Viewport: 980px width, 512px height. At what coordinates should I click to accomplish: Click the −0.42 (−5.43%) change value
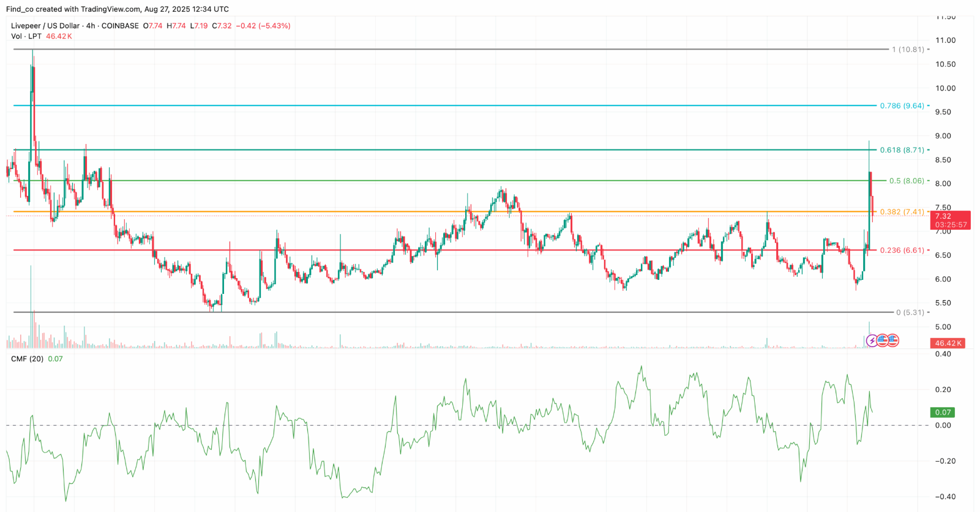tap(263, 26)
